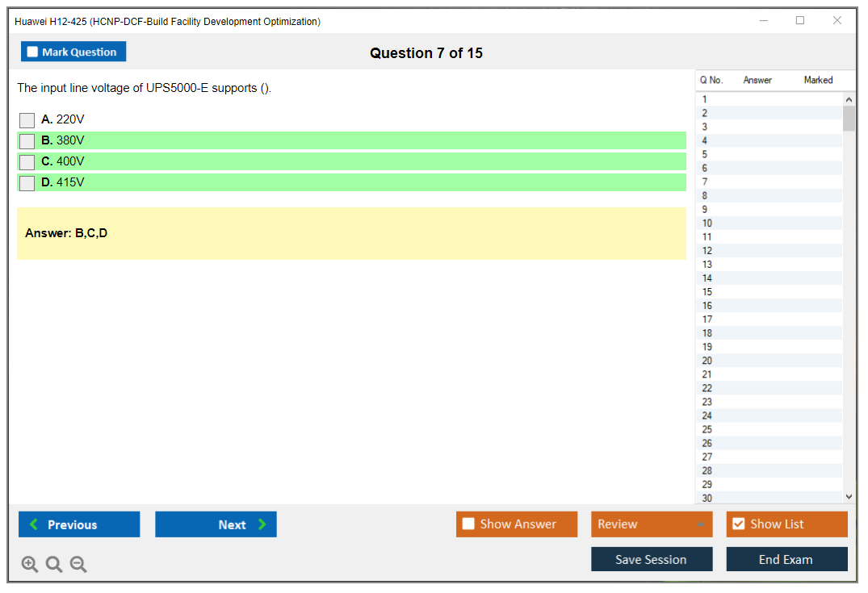This screenshot has height=593, width=868.
Task: Check the box for option C 400V
Action: (27, 162)
